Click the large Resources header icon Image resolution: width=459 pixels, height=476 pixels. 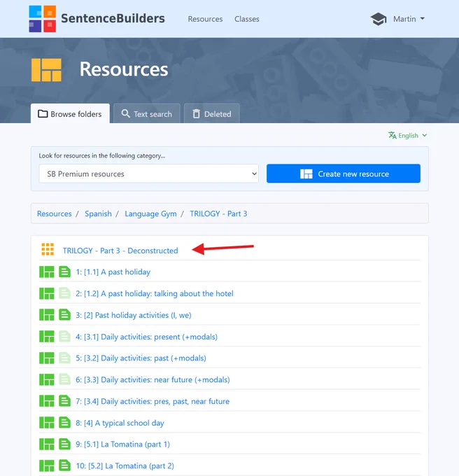point(46,70)
